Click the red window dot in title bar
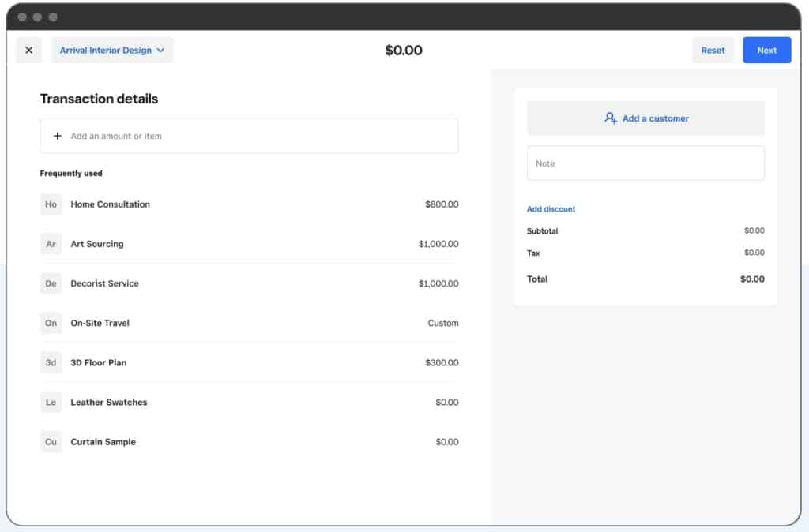Screen dimensions: 809x532 22,17
